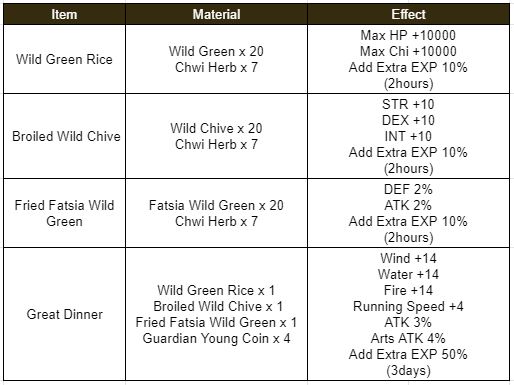Select the Fried Fatsia Wild Green cell
This screenshot has height=385, width=514.
point(64,213)
